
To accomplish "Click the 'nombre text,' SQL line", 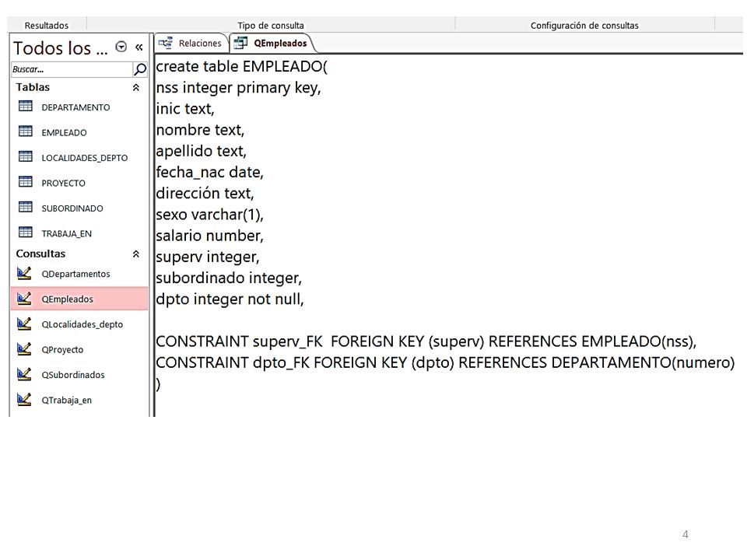I will click(200, 130).
